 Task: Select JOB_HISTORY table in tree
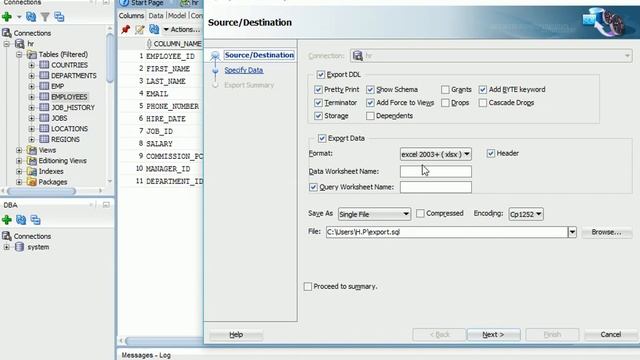tap(73, 107)
